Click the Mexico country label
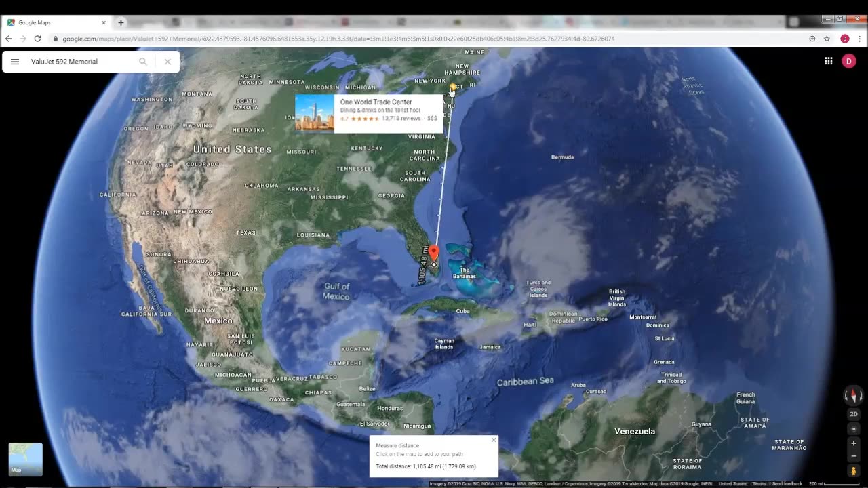The width and height of the screenshot is (868, 488). [x=218, y=321]
